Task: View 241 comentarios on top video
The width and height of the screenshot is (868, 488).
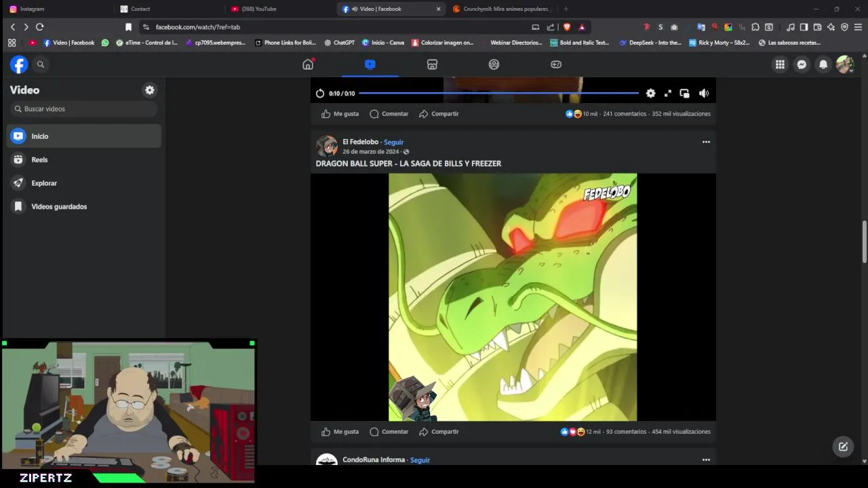Action: point(625,114)
